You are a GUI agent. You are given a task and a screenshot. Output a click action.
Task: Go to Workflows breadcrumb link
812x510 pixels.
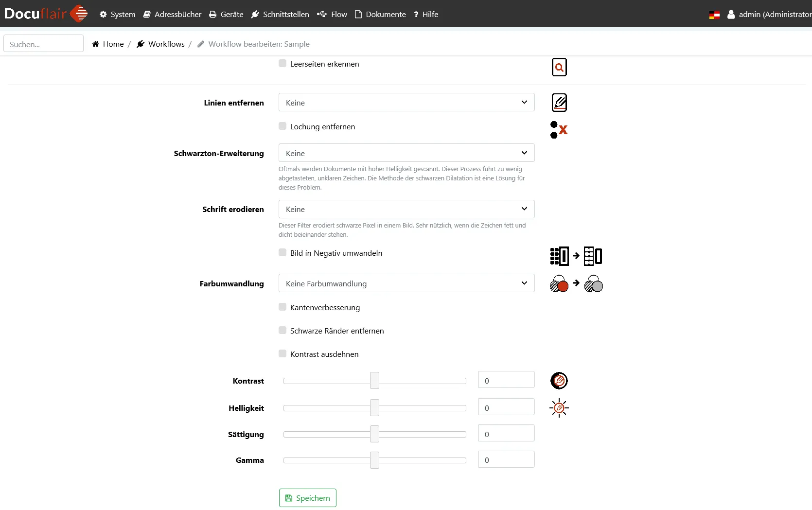166,44
